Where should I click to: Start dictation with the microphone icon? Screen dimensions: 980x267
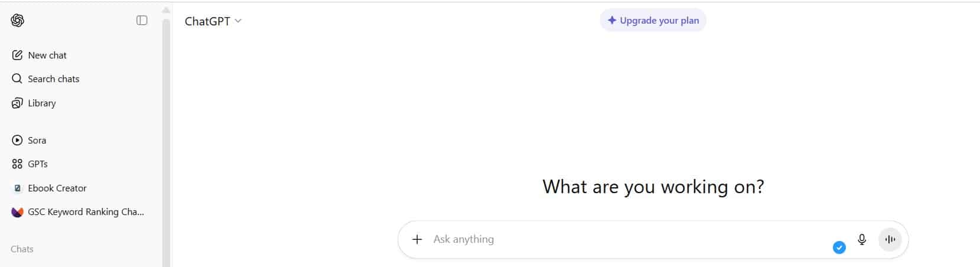(862, 239)
